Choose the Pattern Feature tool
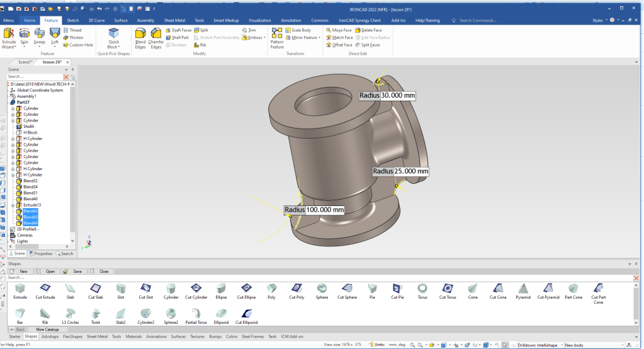 (x=277, y=38)
